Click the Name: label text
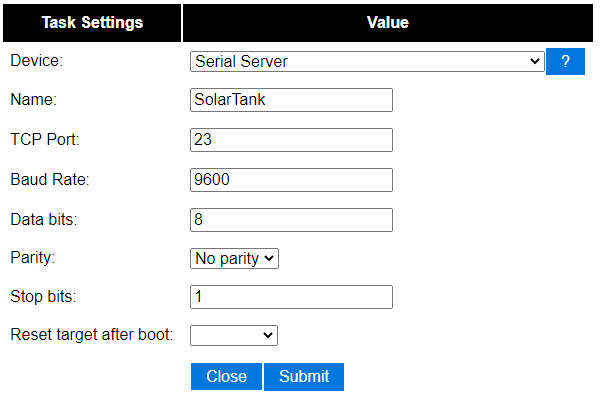 point(34,100)
